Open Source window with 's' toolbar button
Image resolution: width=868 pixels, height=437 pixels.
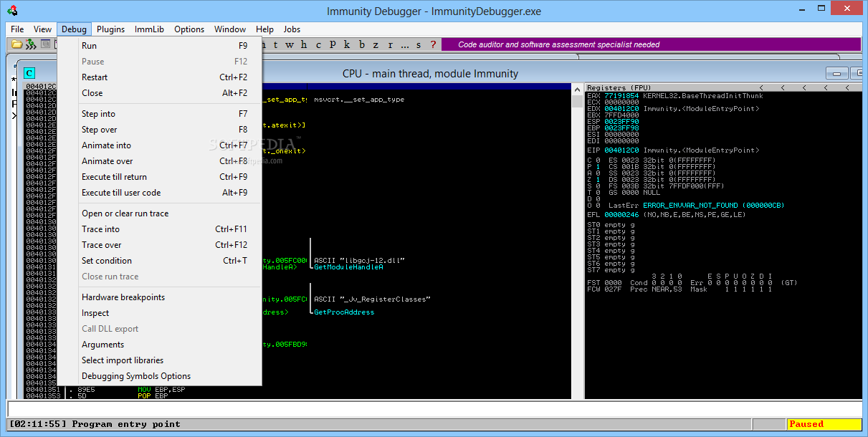(x=419, y=44)
